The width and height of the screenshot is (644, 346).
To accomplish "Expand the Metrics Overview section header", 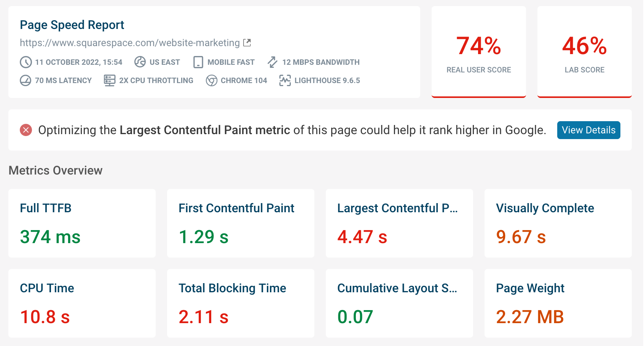I will (56, 170).
